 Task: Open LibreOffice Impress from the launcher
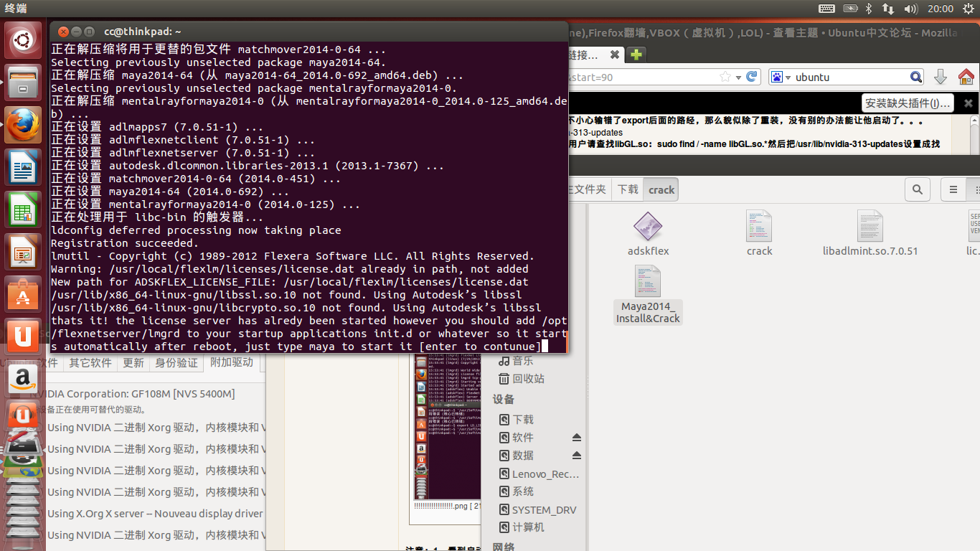[23, 252]
